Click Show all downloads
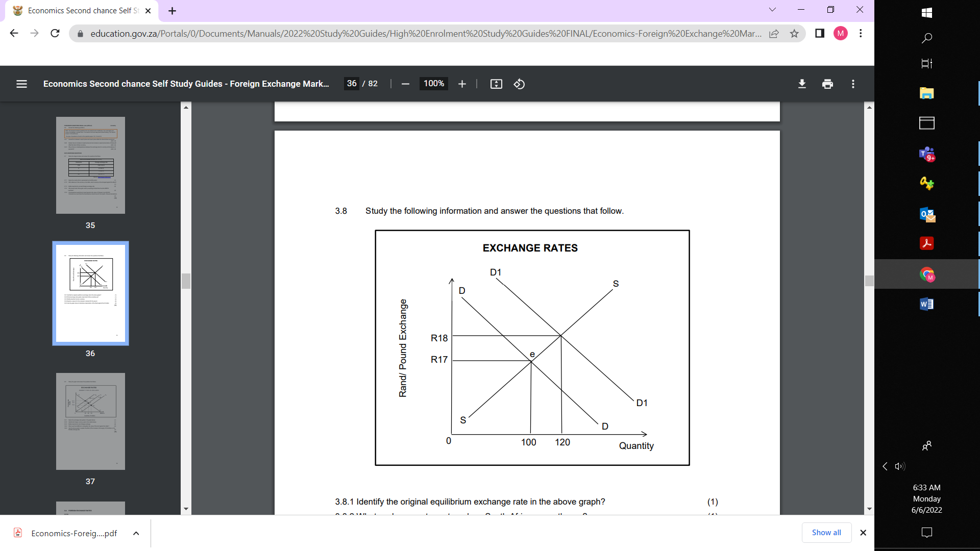Screen dimensions: 980x551 tap(826, 532)
